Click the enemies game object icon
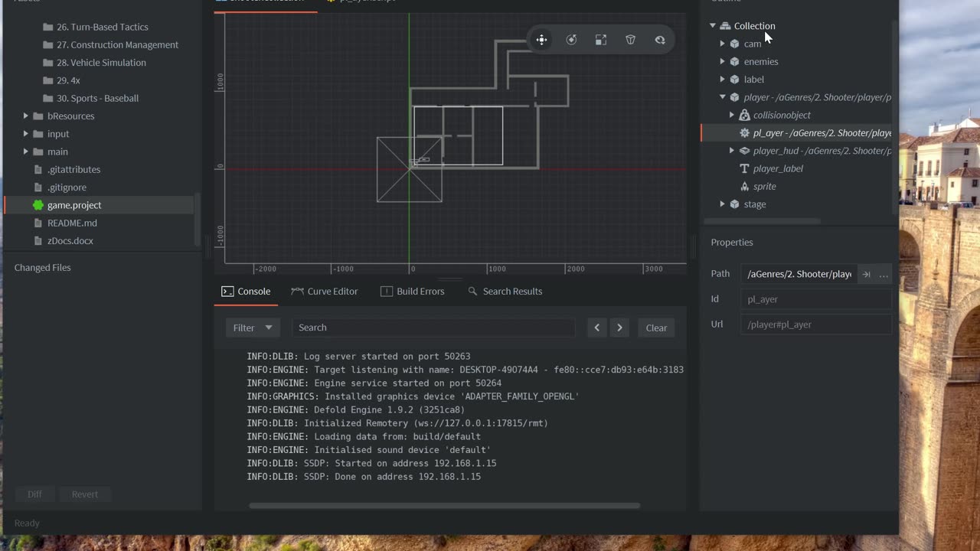This screenshot has width=980, height=551. pos(734,61)
